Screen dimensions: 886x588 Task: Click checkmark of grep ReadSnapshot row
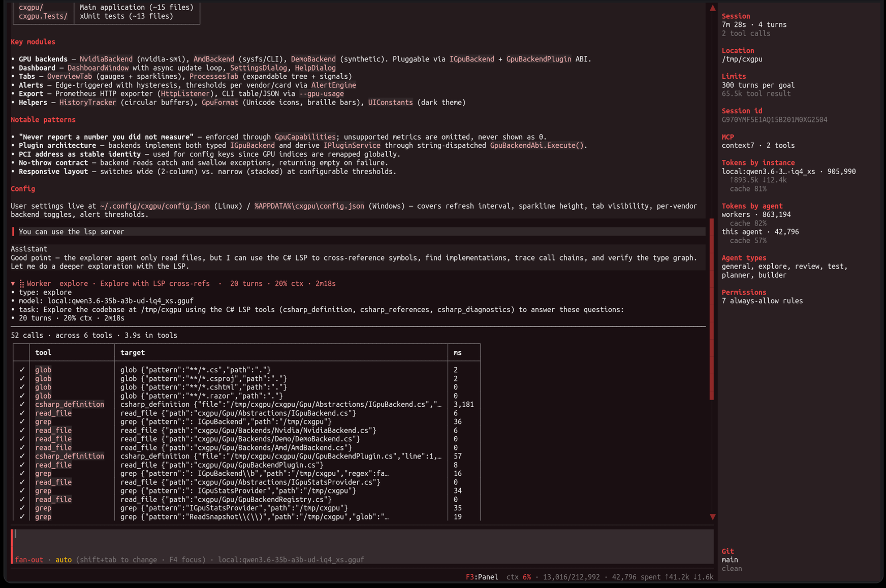pos(22,516)
